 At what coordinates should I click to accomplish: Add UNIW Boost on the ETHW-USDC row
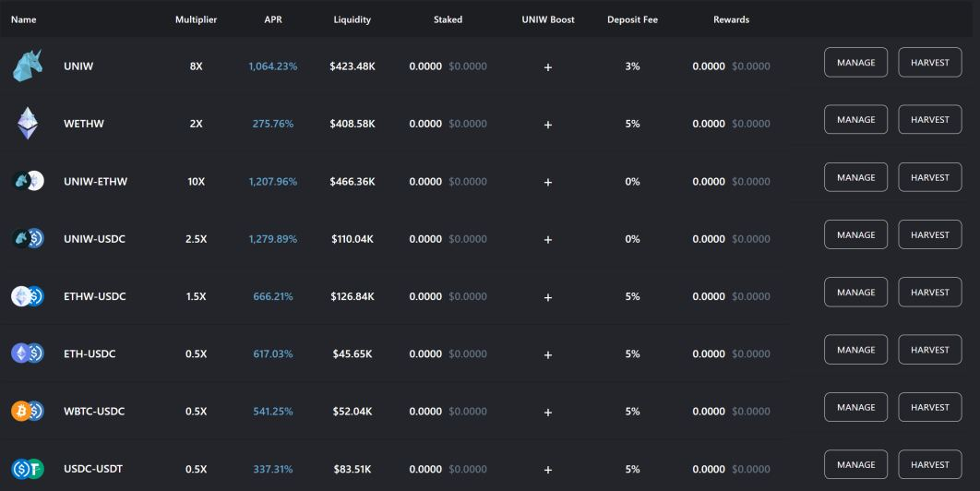click(548, 297)
